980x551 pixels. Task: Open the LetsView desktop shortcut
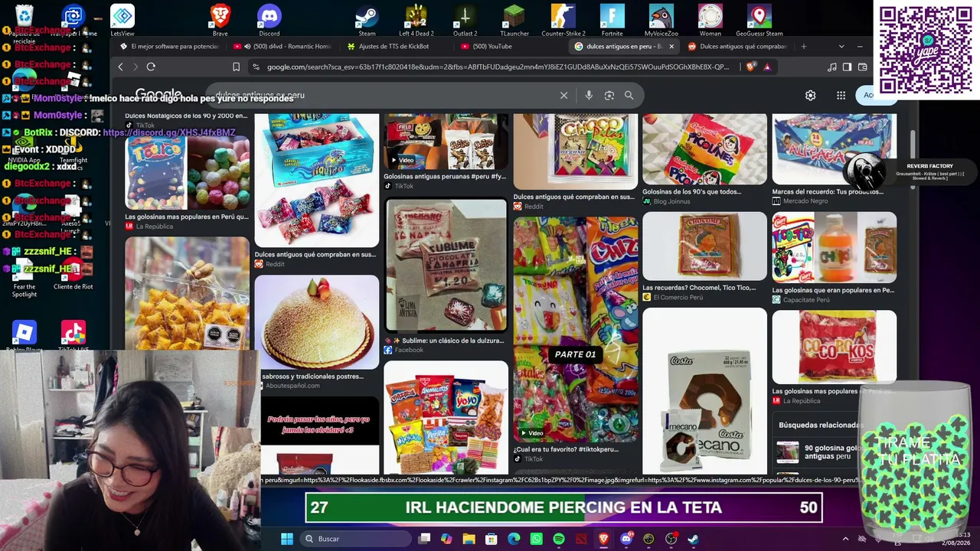click(x=122, y=19)
